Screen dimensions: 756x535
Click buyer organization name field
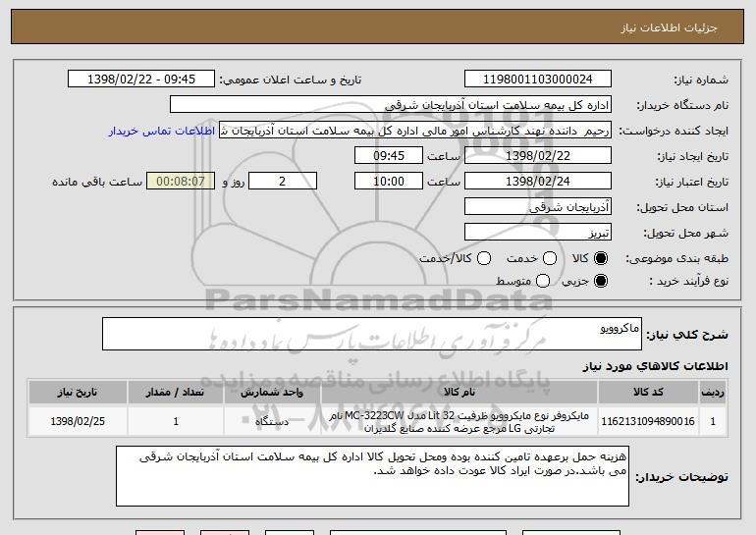pyautogui.click(x=391, y=105)
